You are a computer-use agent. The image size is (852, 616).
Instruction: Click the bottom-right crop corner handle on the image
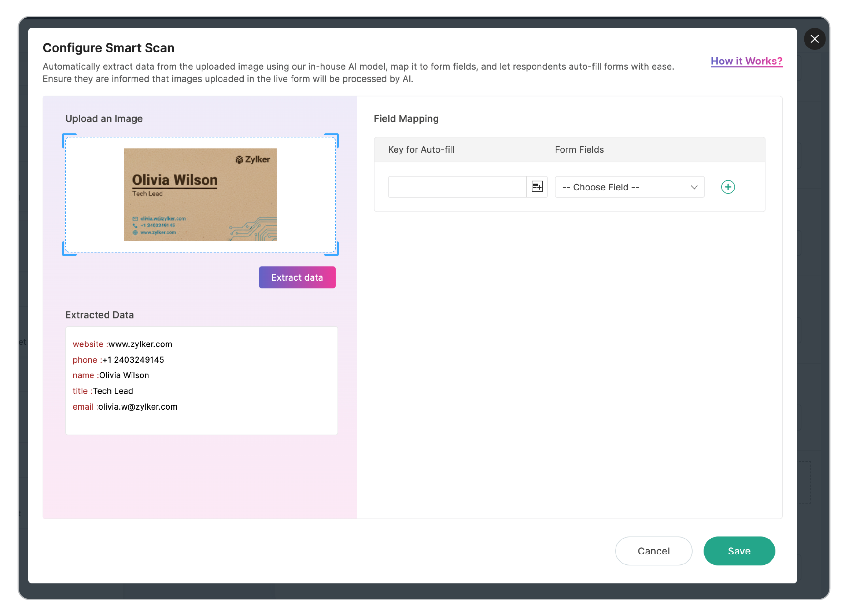click(333, 248)
